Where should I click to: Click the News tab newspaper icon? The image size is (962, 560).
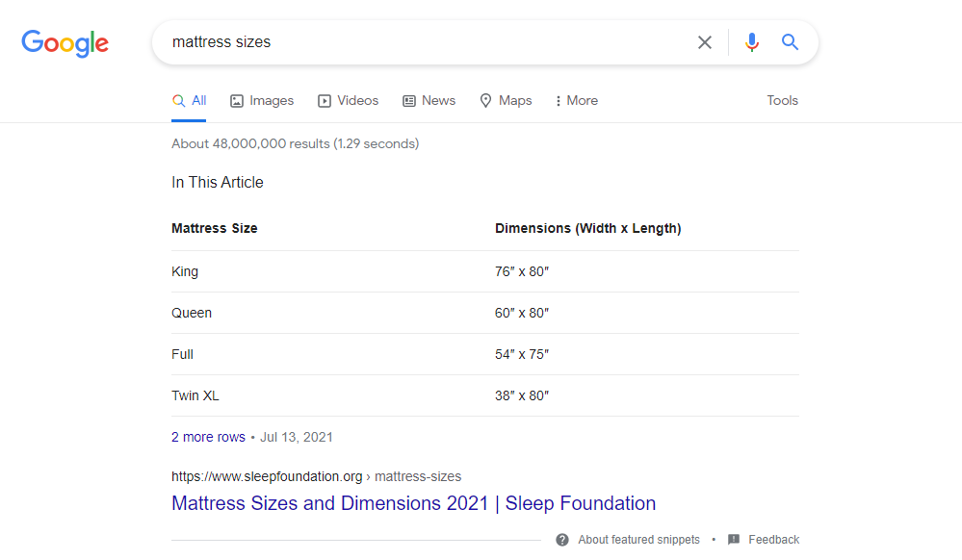coord(409,101)
